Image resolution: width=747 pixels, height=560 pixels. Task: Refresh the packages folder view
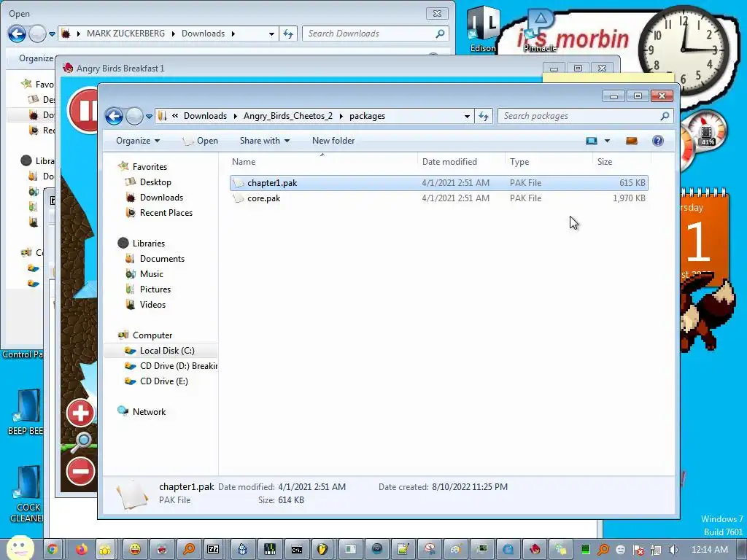coord(484,116)
